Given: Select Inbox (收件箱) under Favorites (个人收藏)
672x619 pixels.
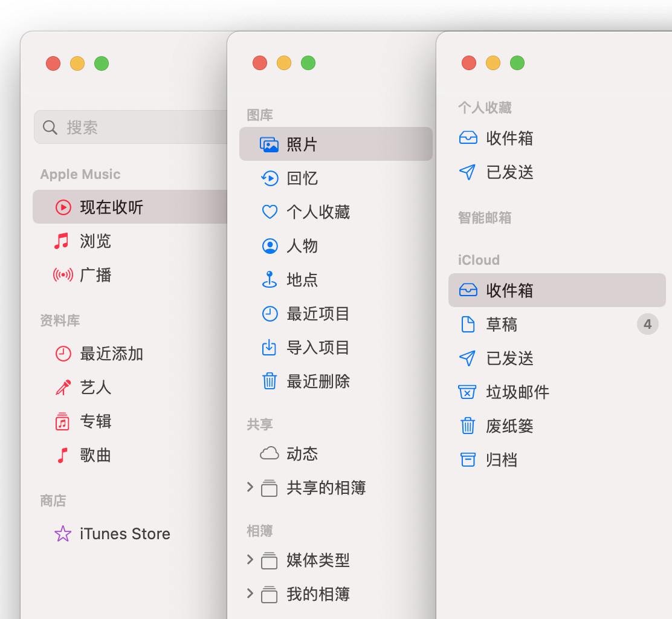Looking at the screenshot, I should tap(509, 138).
